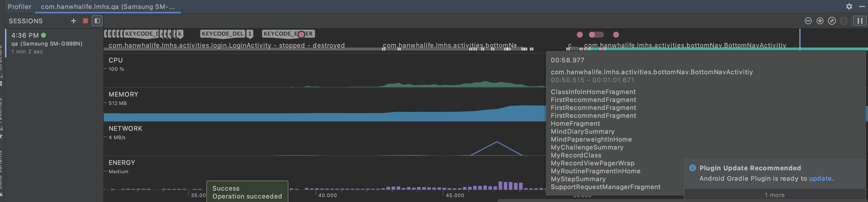868x202 pixels.
Task: Stop the current profiling session
Action: point(85,21)
